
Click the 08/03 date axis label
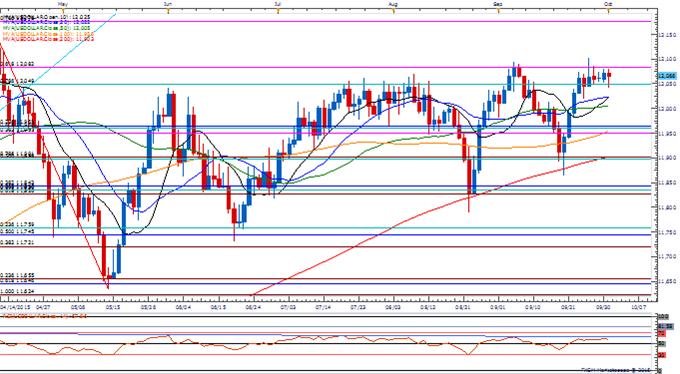[x=393, y=307]
